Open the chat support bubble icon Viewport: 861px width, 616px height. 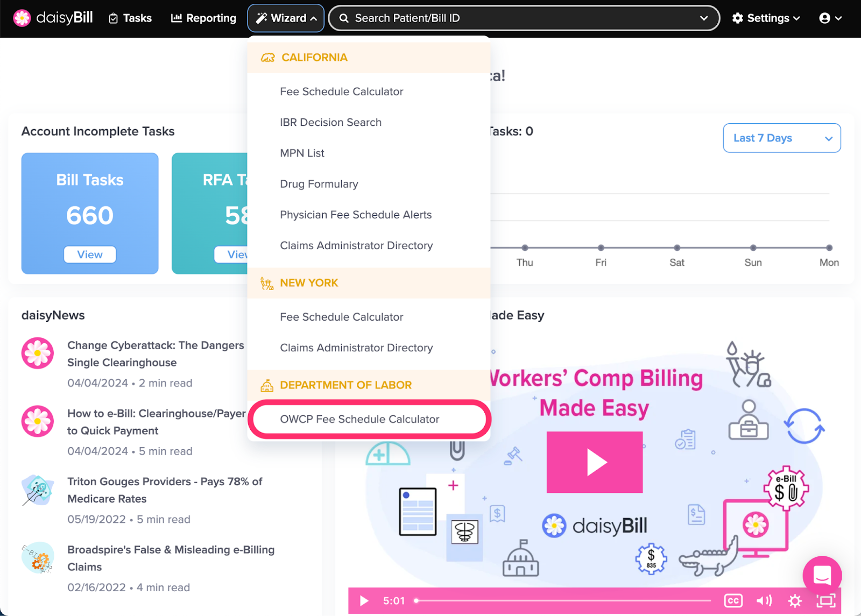(822, 575)
